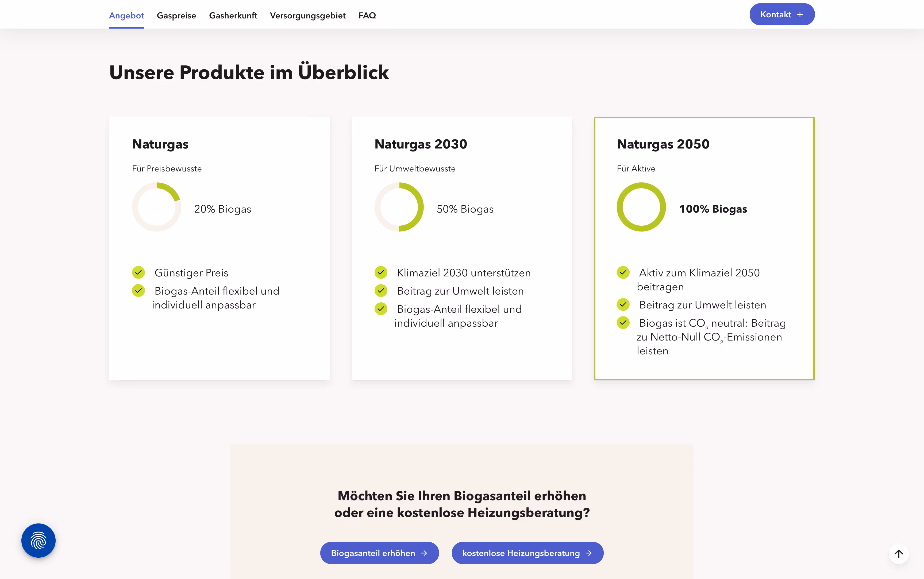Image resolution: width=924 pixels, height=579 pixels.
Task: Select the Naturgas 2050 product card
Action: click(704, 248)
